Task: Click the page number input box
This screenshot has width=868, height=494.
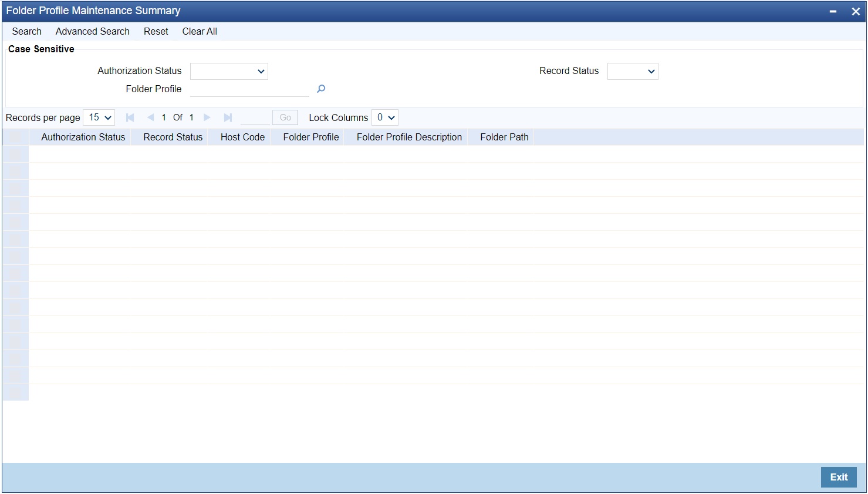Action: pos(255,117)
